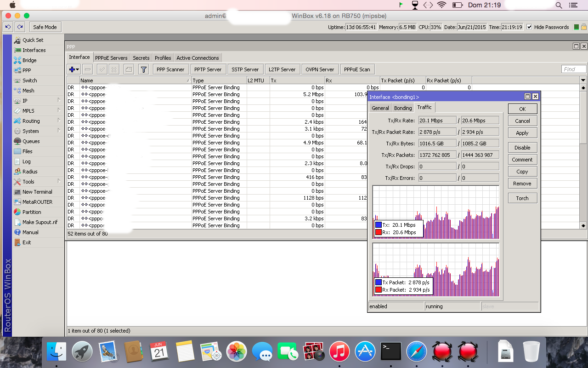
Task: Click the comment toolbar button
Action: pyautogui.click(x=129, y=69)
